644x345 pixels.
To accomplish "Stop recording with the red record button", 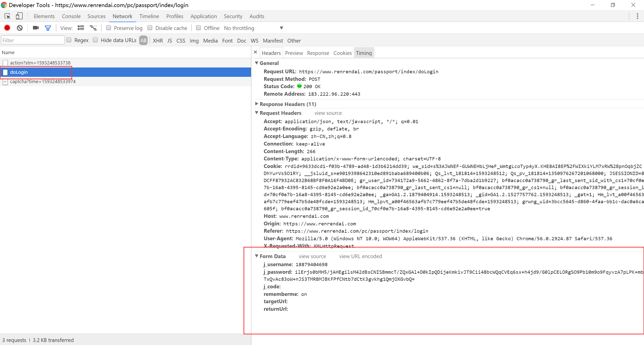I will pyautogui.click(x=7, y=28).
